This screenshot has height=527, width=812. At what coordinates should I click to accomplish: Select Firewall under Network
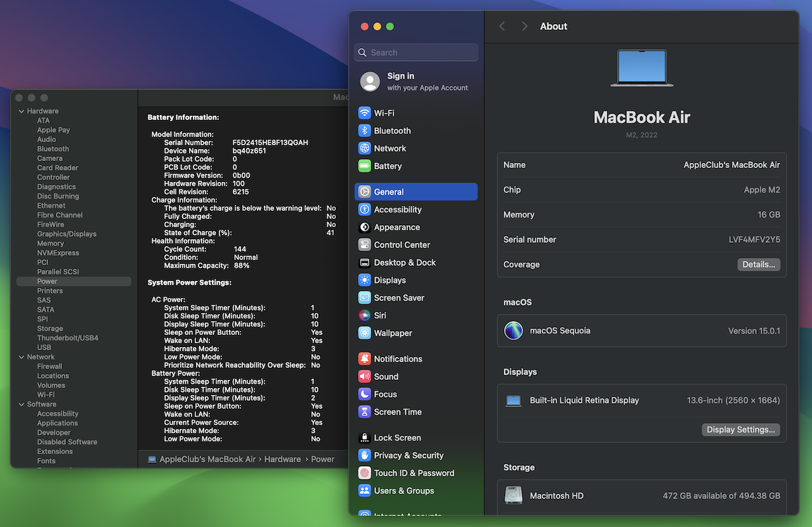[x=49, y=367]
